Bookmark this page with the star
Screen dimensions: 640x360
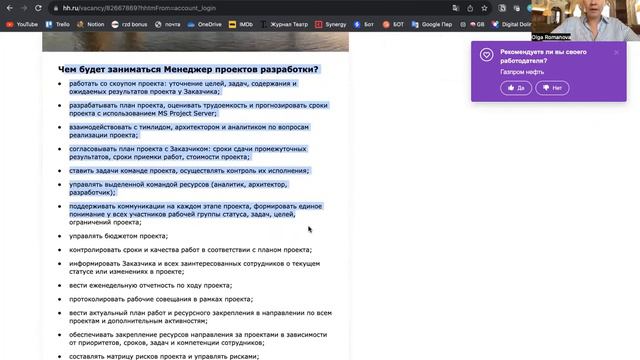coord(484,8)
